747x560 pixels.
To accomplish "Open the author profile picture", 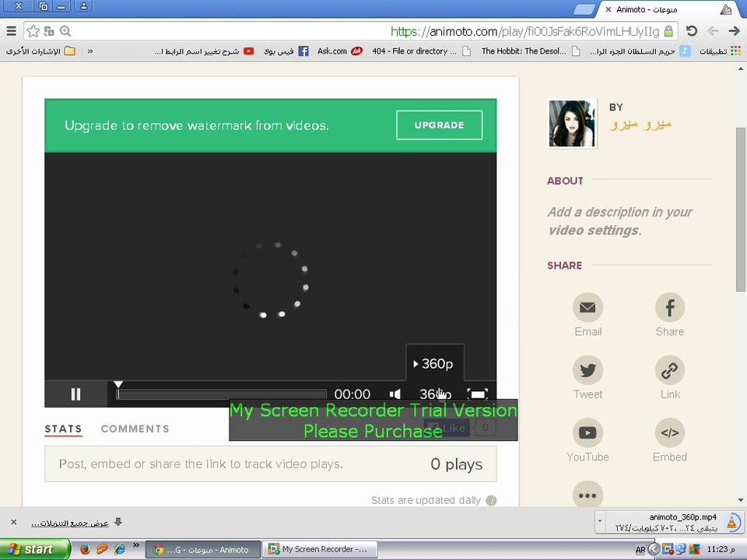I will [572, 124].
